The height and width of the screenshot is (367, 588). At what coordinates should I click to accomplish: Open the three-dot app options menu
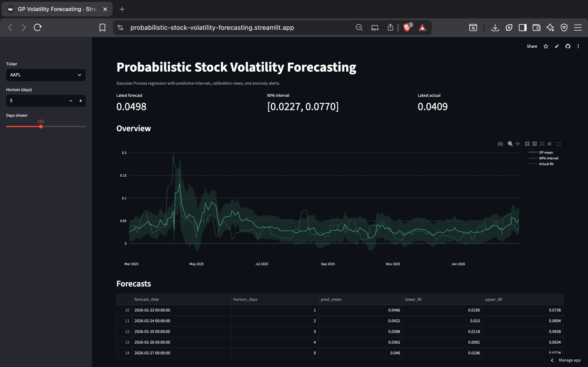point(578,46)
